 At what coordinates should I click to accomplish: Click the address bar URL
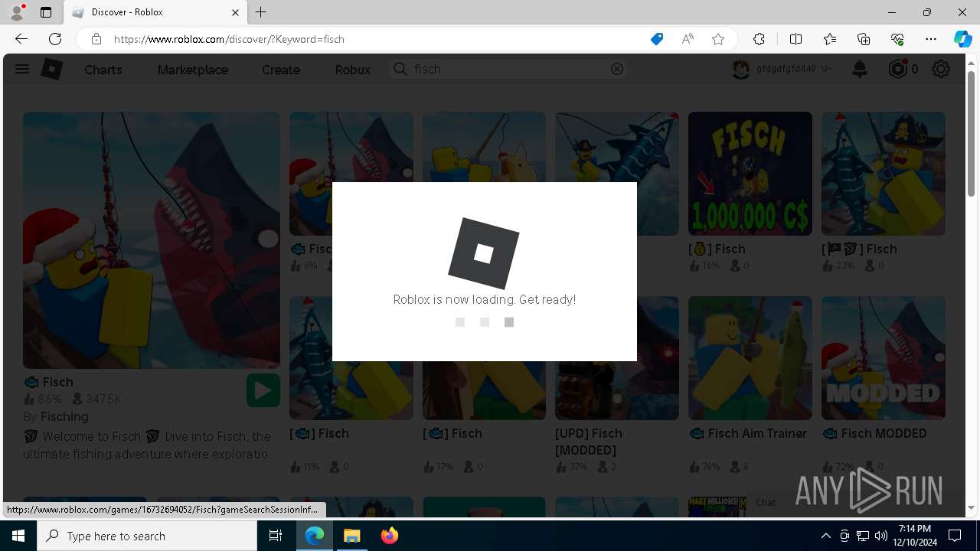[x=229, y=39]
